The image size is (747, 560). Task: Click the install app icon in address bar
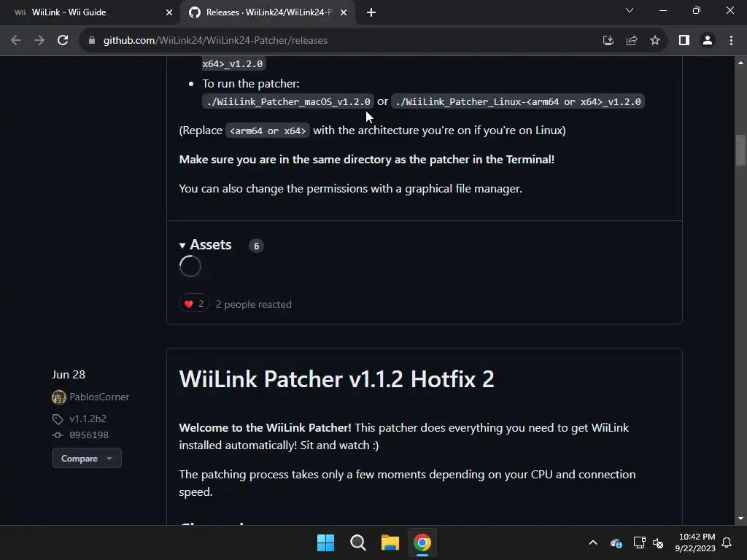(x=608, y=41)
